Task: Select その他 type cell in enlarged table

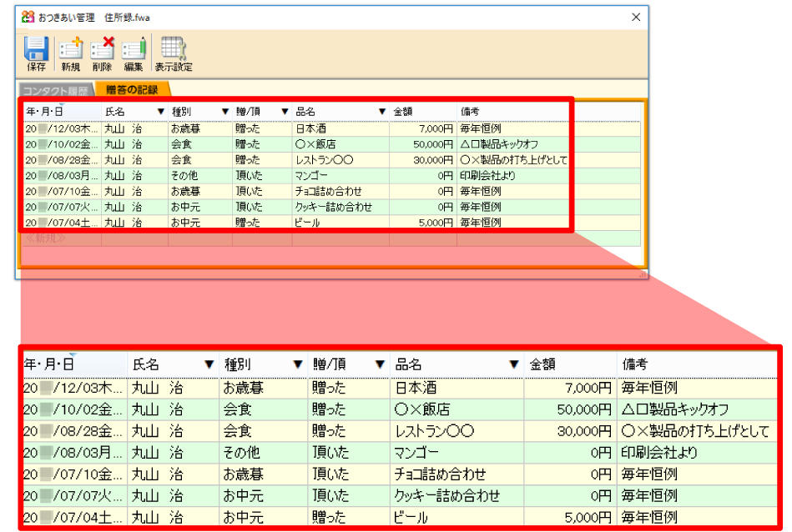Action: pos(264,453)
